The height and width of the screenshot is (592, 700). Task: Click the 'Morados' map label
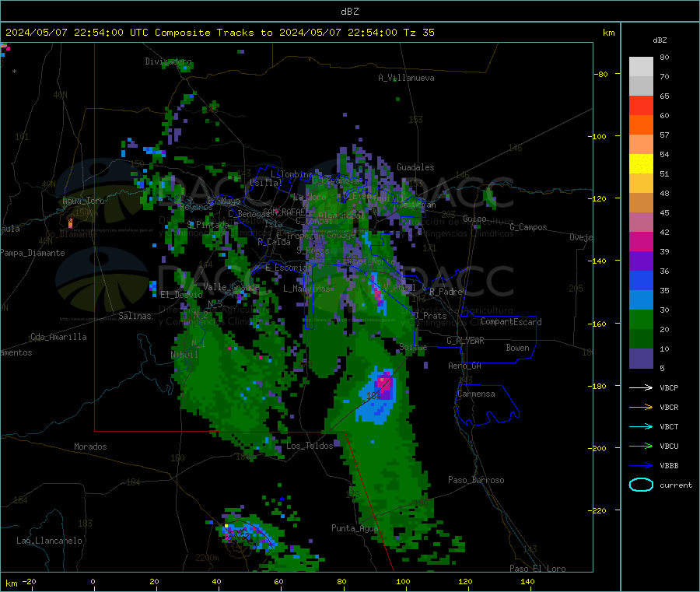90,447
